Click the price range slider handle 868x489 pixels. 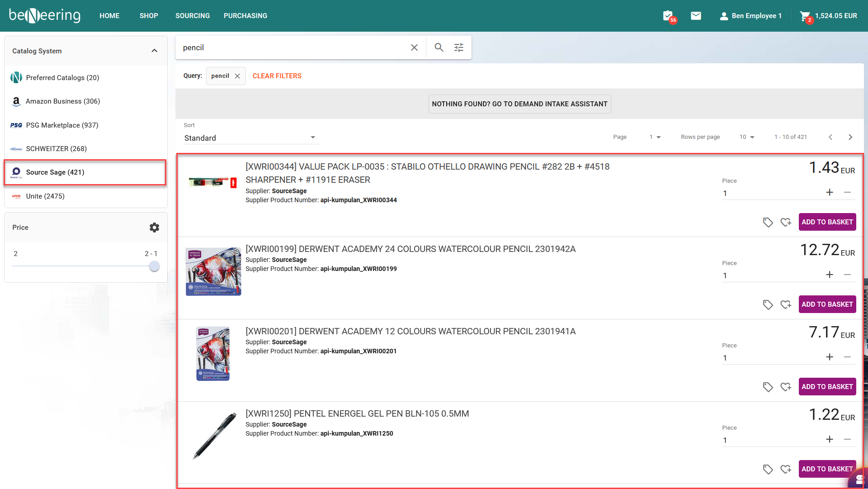[x=154, y=266]
